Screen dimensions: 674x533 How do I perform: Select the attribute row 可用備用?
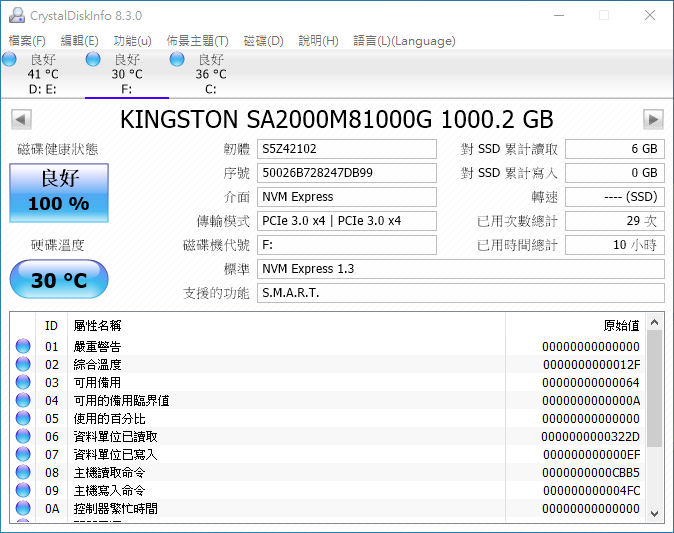pyautogui.click(x=328, y=383)
